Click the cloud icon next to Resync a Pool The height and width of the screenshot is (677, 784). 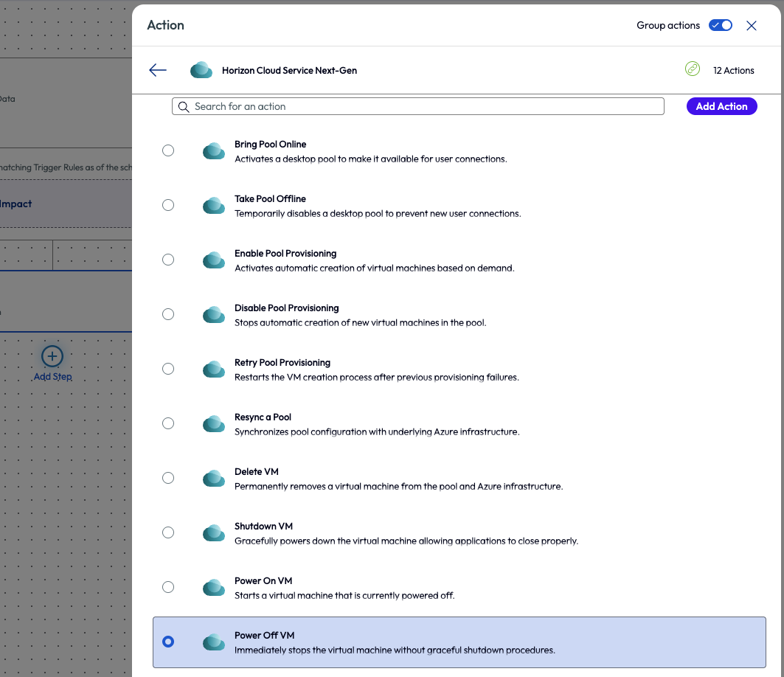coord(214,423)
